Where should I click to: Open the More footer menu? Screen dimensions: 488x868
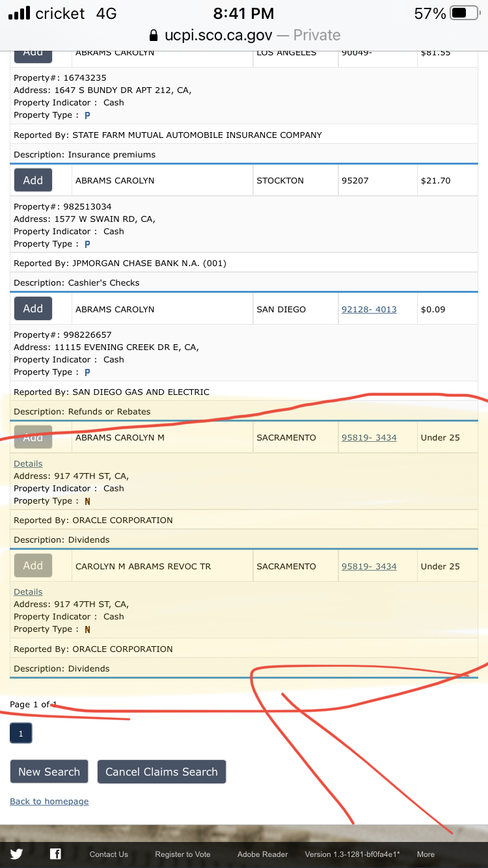[426, 854]
